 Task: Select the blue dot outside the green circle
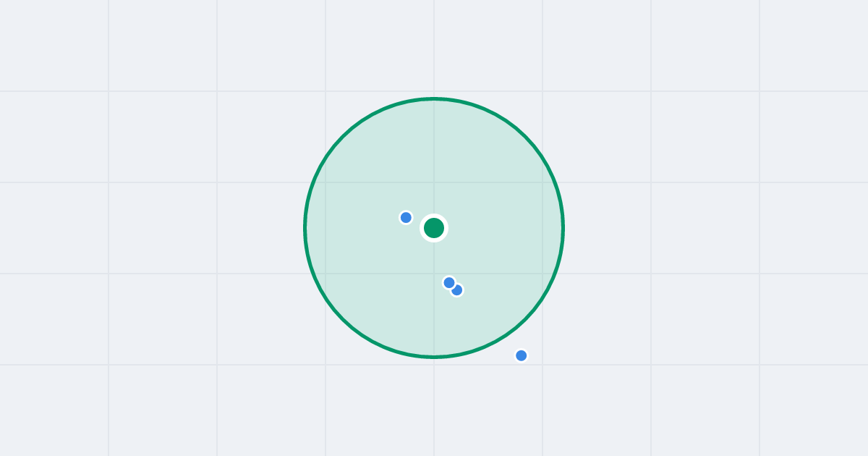[521, 355]
